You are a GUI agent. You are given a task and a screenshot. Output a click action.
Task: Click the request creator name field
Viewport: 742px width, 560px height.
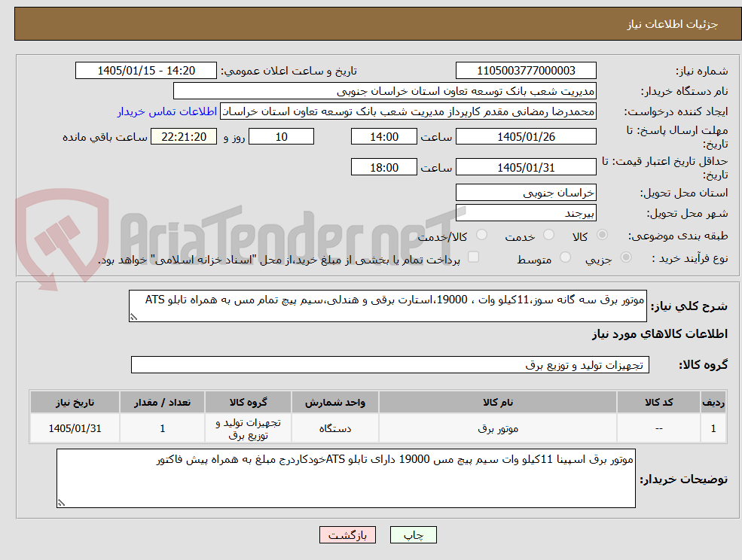tap(408, 111)
